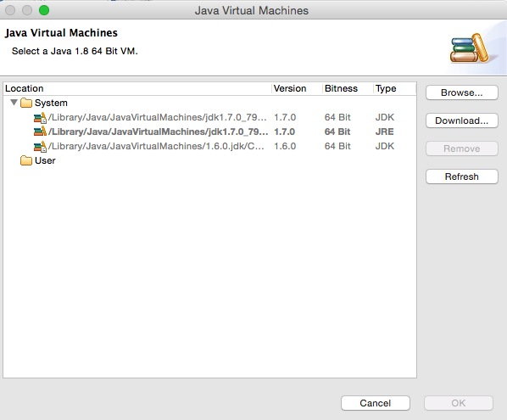The width and height of the screenshot is (507, 420).
Task: Click the Version column header
Action: [297, 88]
